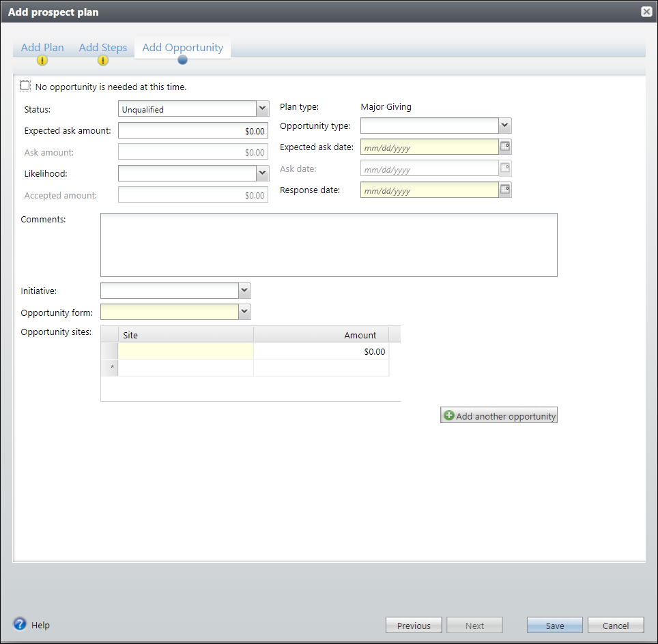
Task: Open the Initiative dropdown
Action: (x=244, y=291)
